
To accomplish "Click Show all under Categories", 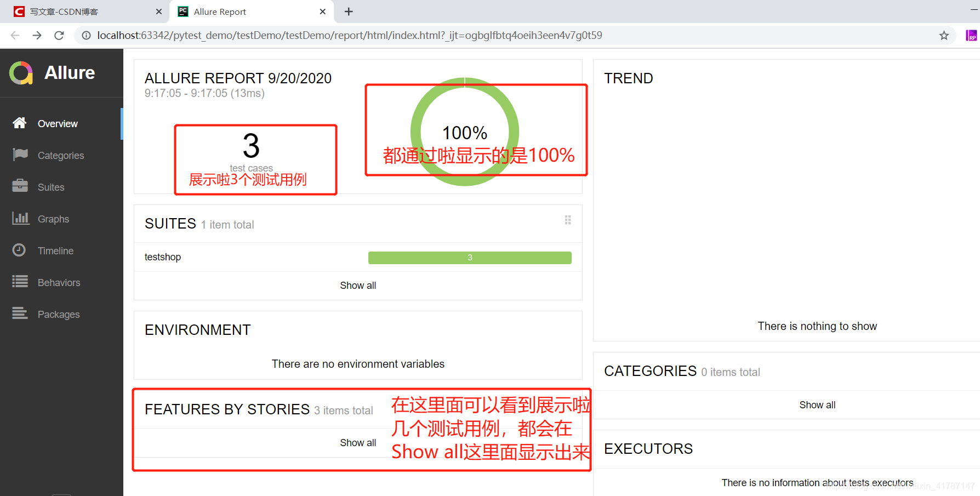I will tap(817, 405).
